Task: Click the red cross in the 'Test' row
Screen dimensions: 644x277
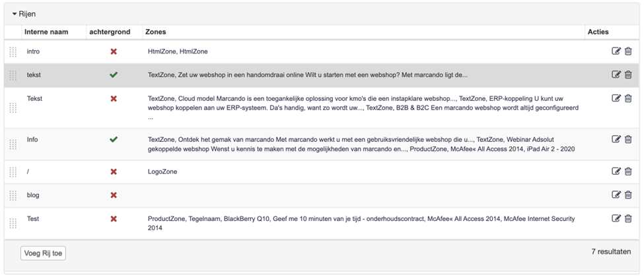Action: pos(114,219)
